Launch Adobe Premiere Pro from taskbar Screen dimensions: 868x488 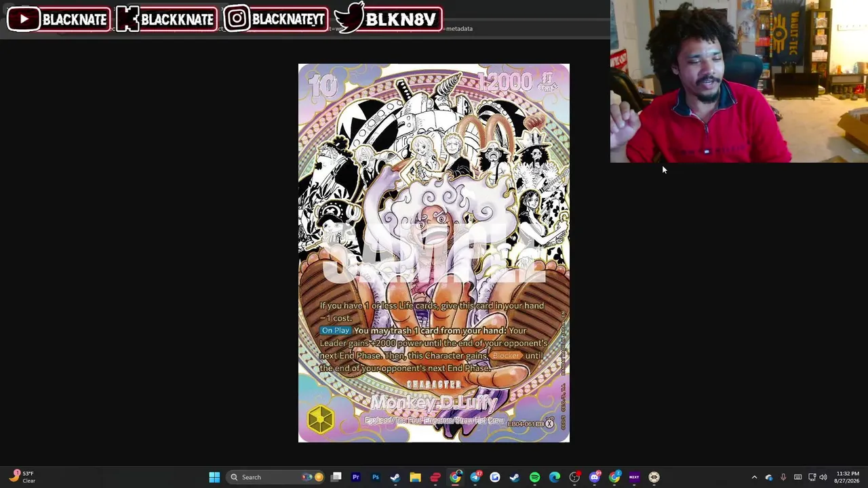[355, 477]
